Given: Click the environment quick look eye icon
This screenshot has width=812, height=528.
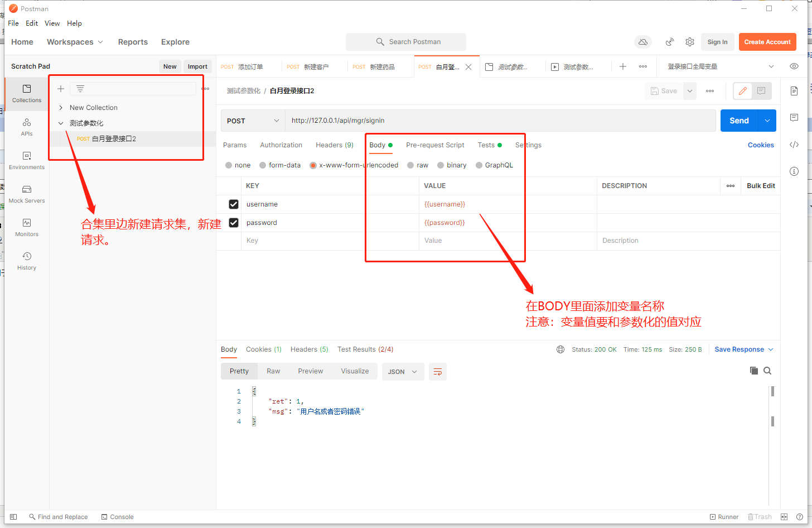Looking at the screenshot, I should (x=794, y=66).
